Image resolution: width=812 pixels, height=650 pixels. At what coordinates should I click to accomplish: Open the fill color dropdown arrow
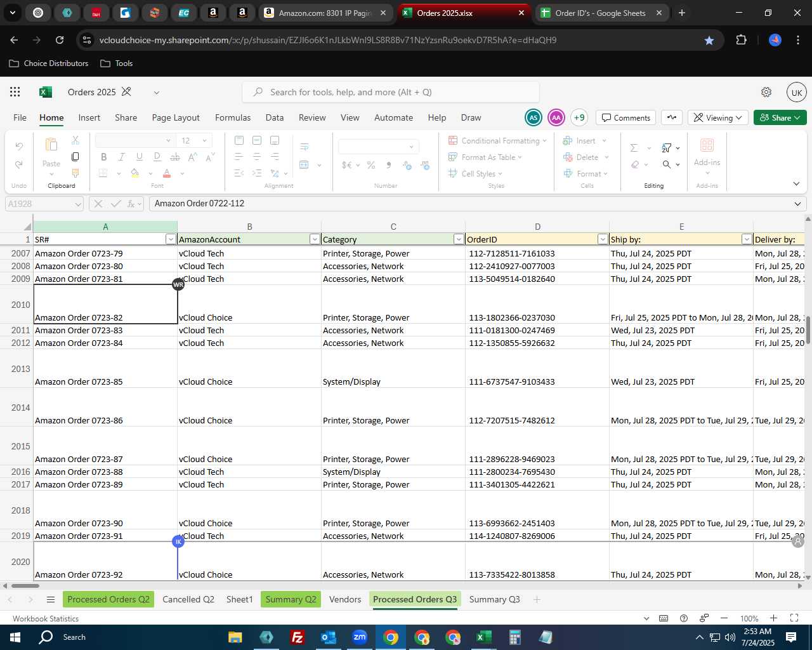tap(150, 173)
